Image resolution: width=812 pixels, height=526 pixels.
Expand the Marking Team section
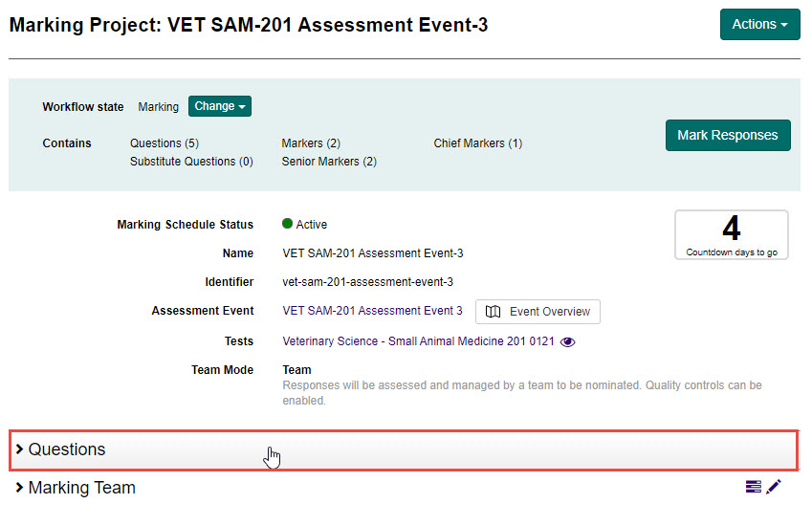coord(81,488)
